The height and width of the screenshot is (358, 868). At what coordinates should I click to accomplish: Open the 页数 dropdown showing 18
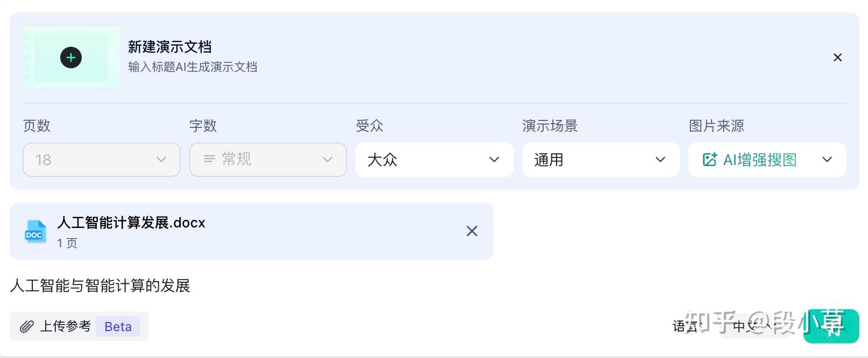tap(101, 160)
